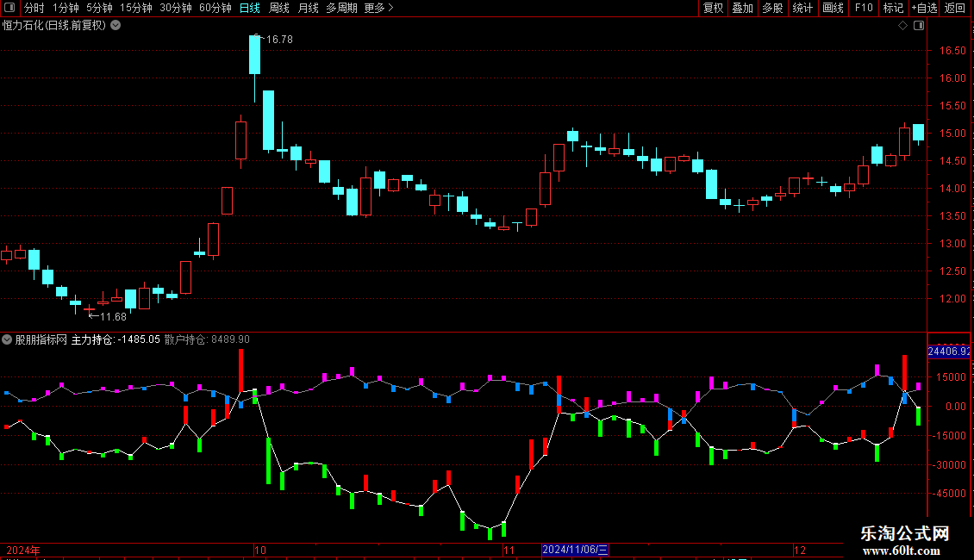The image size is (974, 560).
Task: Click the 12.00 price axis label
Action: coord(952,299)
